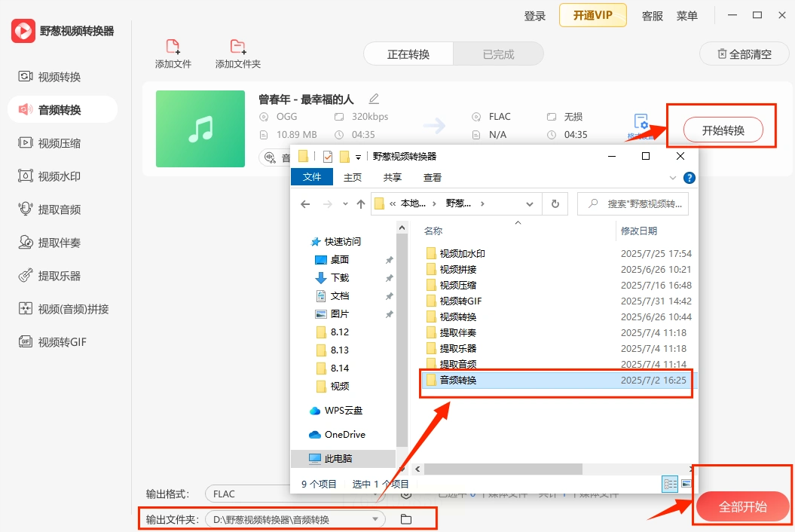Expand the 输出文件夹 path dropdown
The height and width of the screenshot is (532, 795).
[375, 519]
